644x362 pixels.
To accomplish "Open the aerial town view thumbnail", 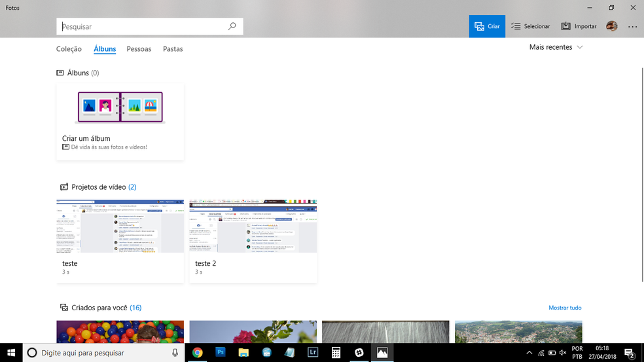I will point(518,332).
